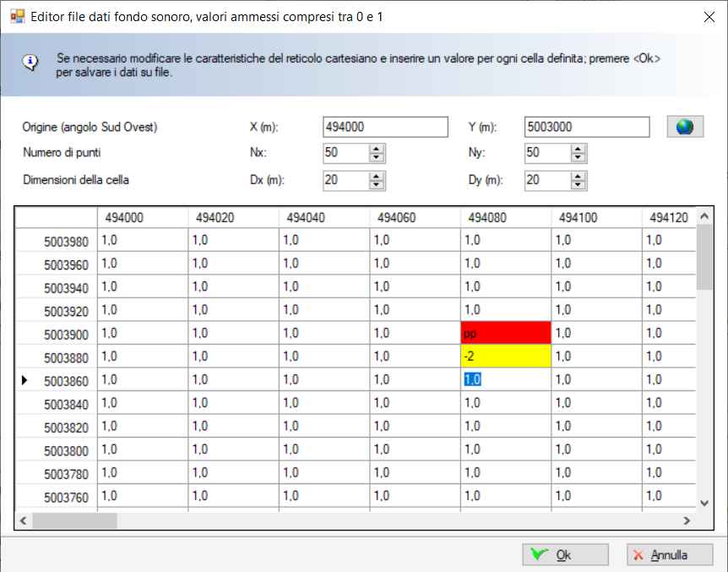Image resolution: width=728 pixels, height=572 pixels.
Task: Click the info icon in the banner
Action: click(x=30, y=63)
